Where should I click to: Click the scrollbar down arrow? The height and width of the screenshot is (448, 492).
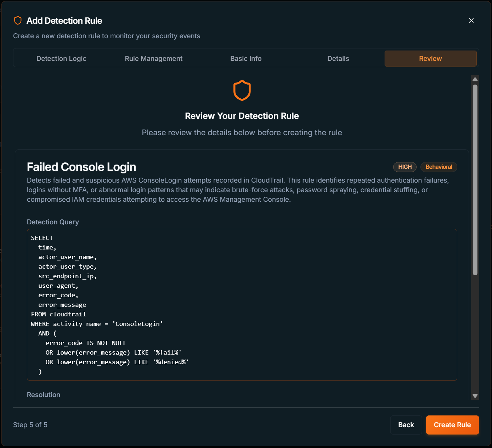coord(475,396)
